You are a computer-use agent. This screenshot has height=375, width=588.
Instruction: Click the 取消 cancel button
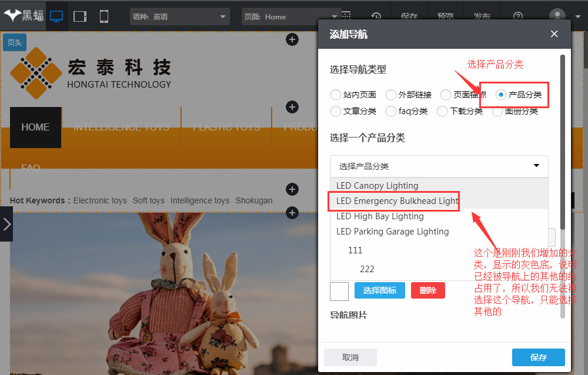pos(350,357)
